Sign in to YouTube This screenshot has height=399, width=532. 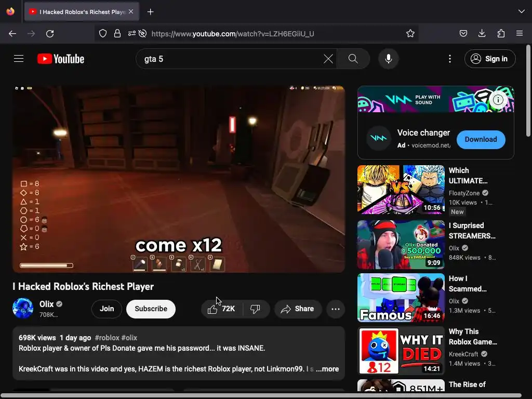click(490, 59)
